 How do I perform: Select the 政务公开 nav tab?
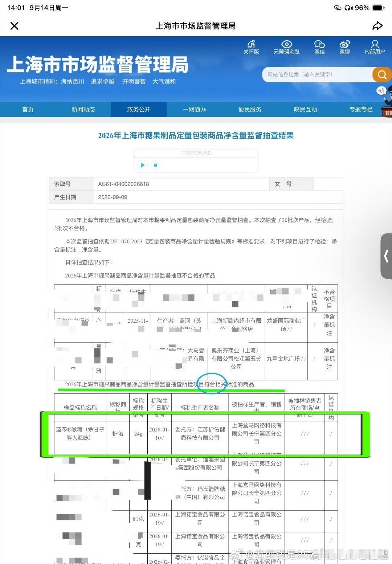pos(139,109)
